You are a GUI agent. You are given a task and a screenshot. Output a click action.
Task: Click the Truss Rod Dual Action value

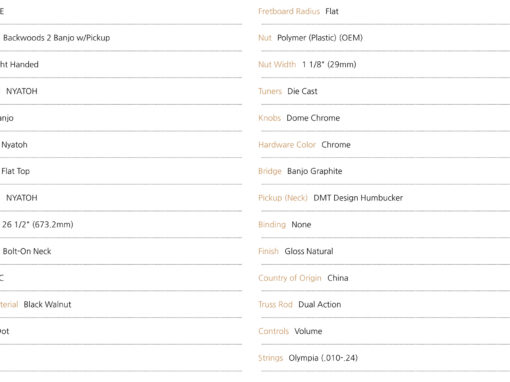[320, 304]
